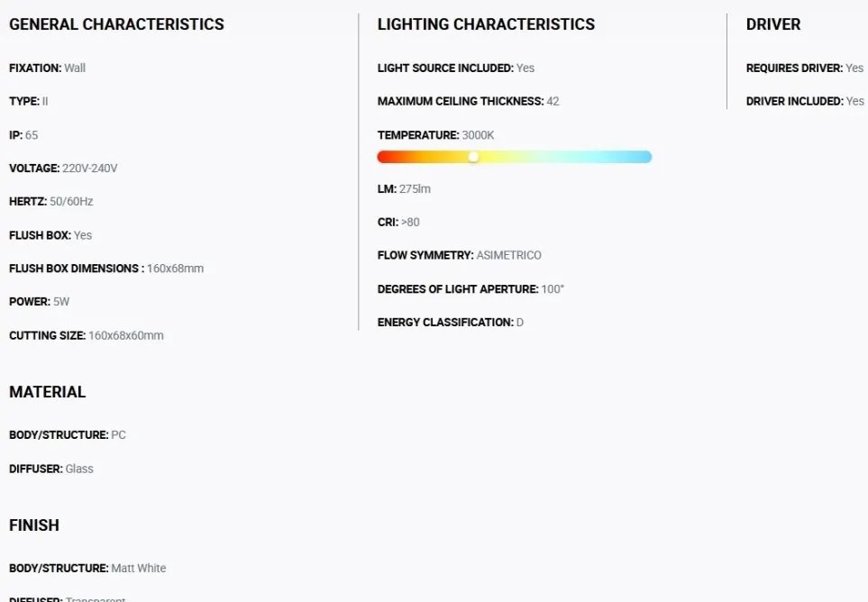Select the Fixation: Wall specification
This screenshot has height=602, width=868.
48,68
